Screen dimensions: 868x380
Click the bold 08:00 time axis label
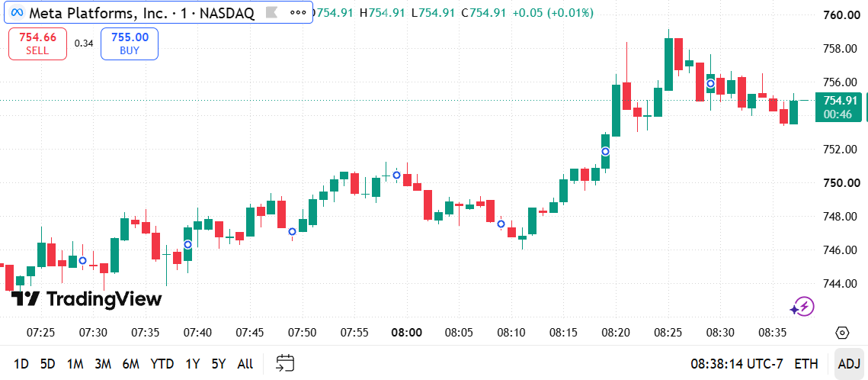point(407,333)
